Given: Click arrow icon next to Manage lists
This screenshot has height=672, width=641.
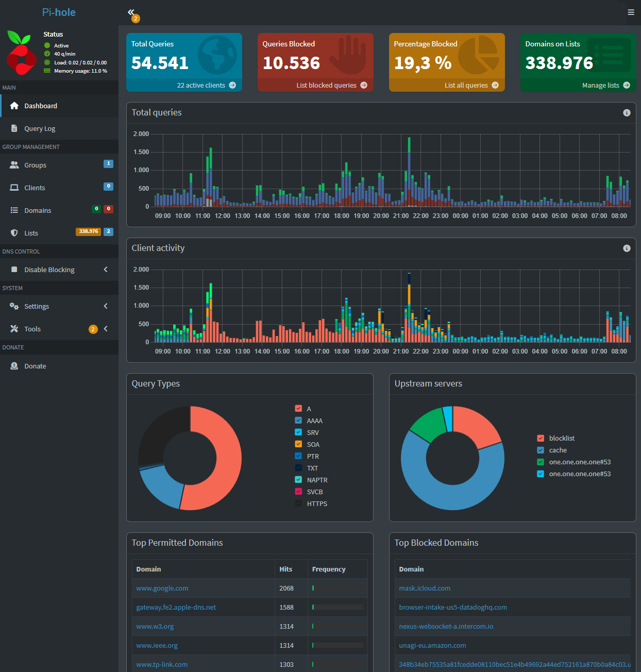Looking at the screenshot, I should click(627, 85).
